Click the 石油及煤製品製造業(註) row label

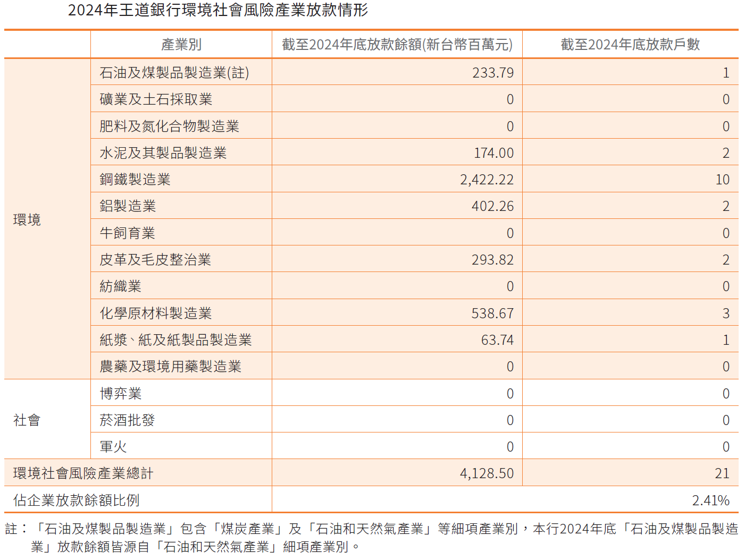click(x=174, y=73)
